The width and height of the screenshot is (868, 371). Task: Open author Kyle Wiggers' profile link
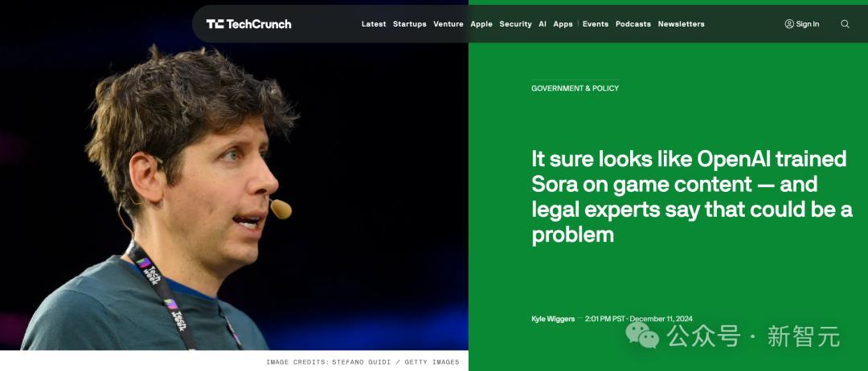pyautogui.click(x=553, y=319)
